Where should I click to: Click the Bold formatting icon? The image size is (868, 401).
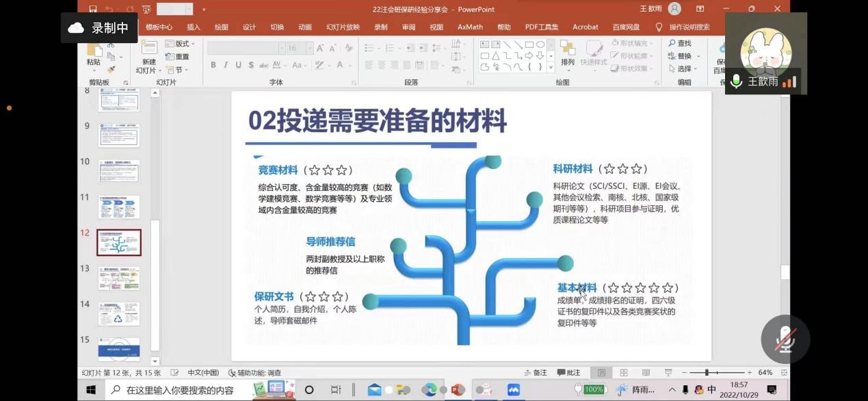[x=213, y=65]
